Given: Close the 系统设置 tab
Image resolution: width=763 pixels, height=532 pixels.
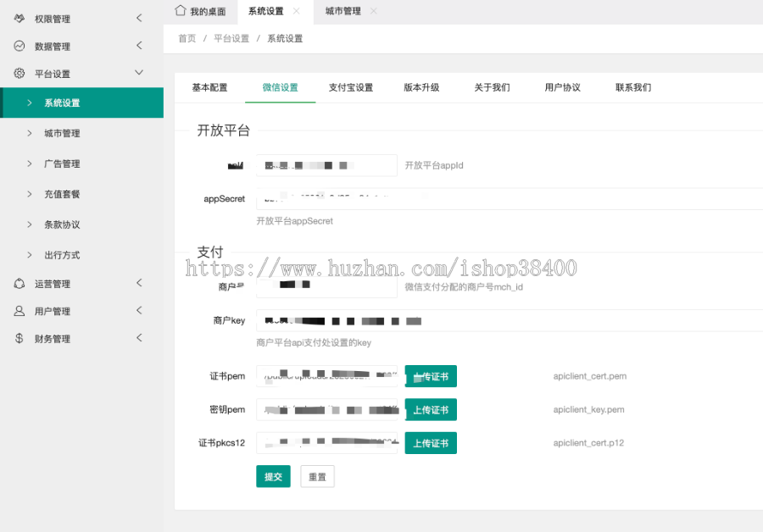Looking at the screenshot, I should (297, 11).
